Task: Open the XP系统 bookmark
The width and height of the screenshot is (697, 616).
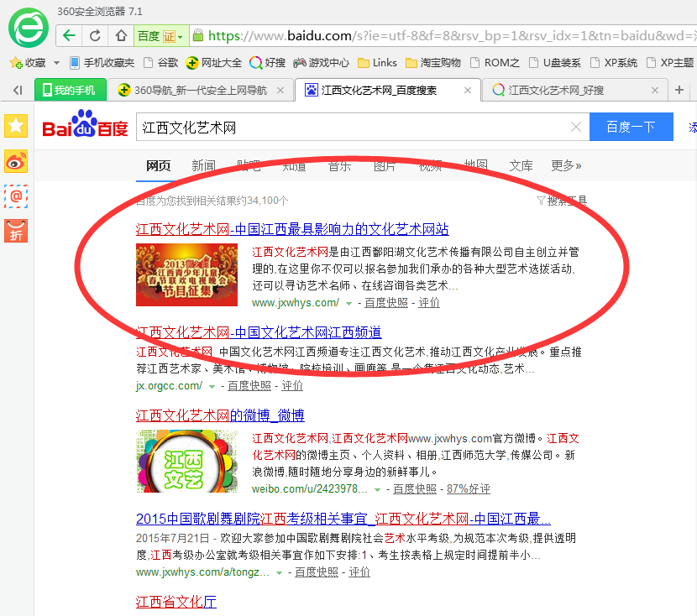Action: [614, 63]
